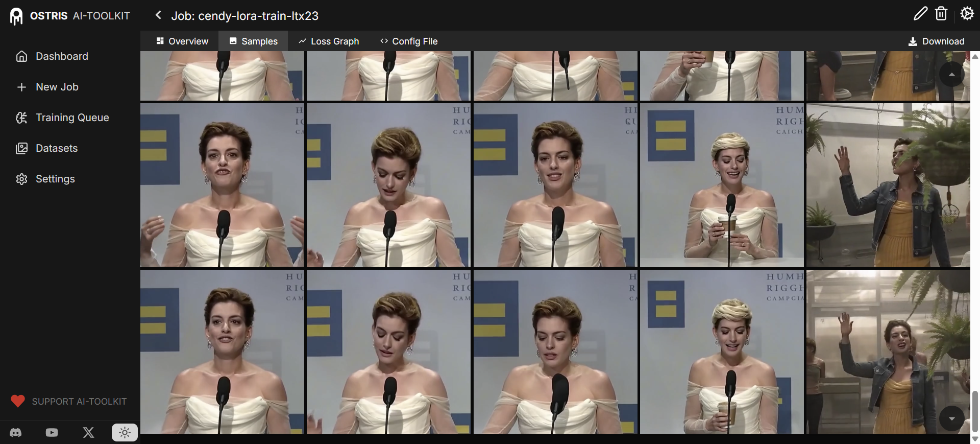Click the pencil edit job icon

(920, 14)
